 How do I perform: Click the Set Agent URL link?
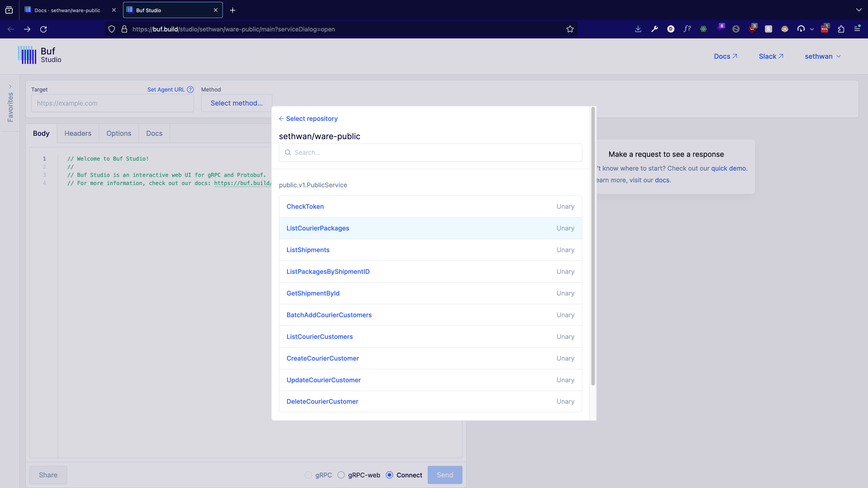pyautogui.click(x=166, y=90)
